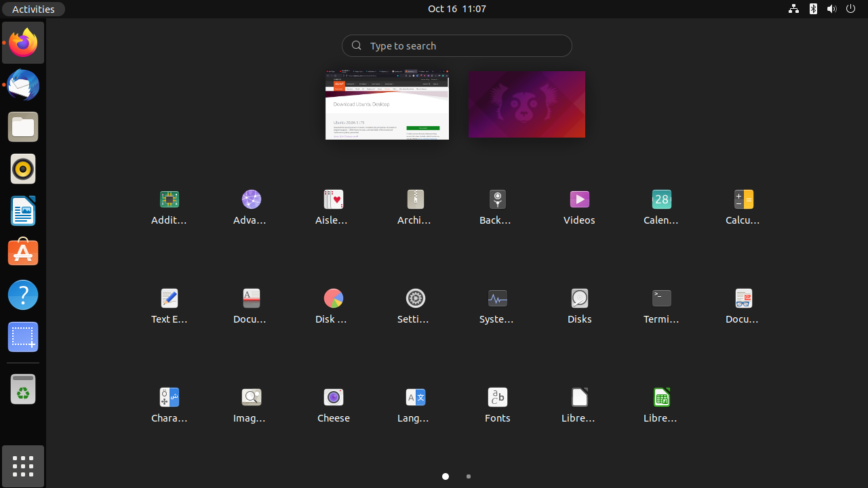Open the System Monitor
The width and height of the screenshot is (868, 488).
coord(497,306)
